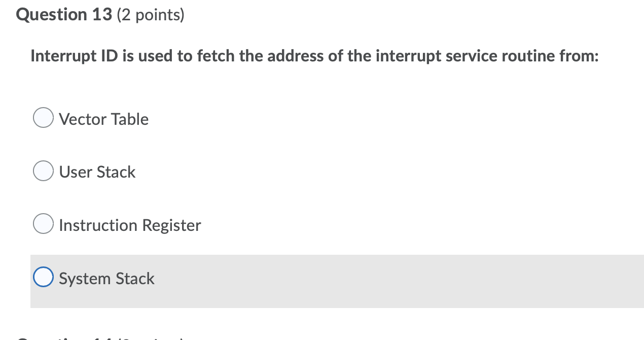Click the User Stack option label
The height and width of the screenshot is (340, 644).
(x=97, y=172)
